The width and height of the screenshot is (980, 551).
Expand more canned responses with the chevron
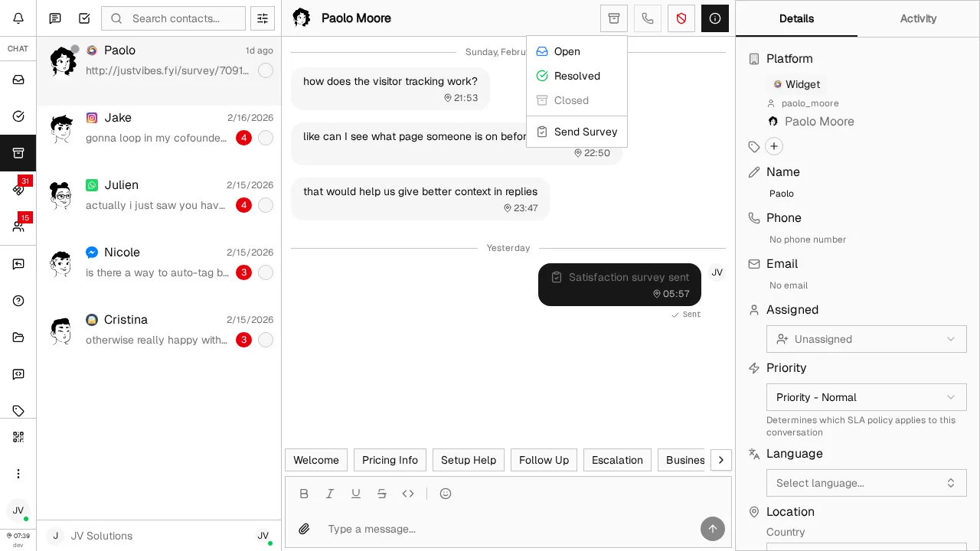pos(720,460)
